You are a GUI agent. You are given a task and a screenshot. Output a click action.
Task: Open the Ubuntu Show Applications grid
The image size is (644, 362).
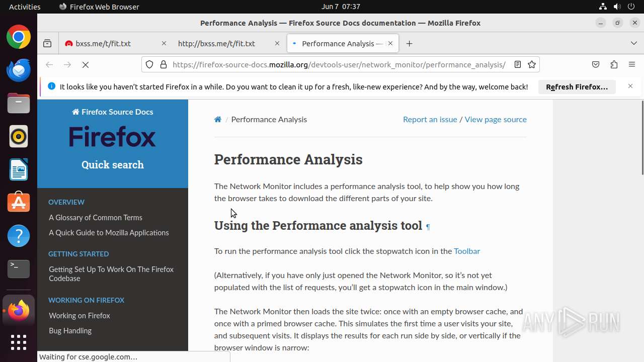point(19,342)
